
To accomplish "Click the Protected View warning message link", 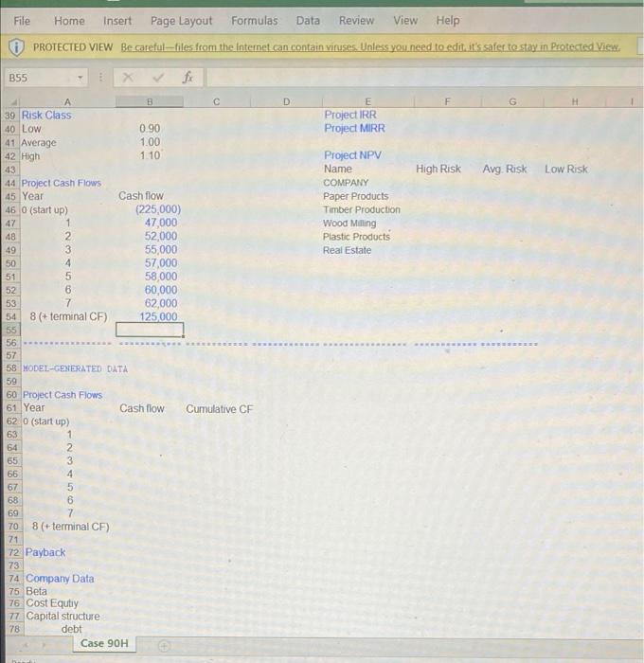I will [370, 46].
